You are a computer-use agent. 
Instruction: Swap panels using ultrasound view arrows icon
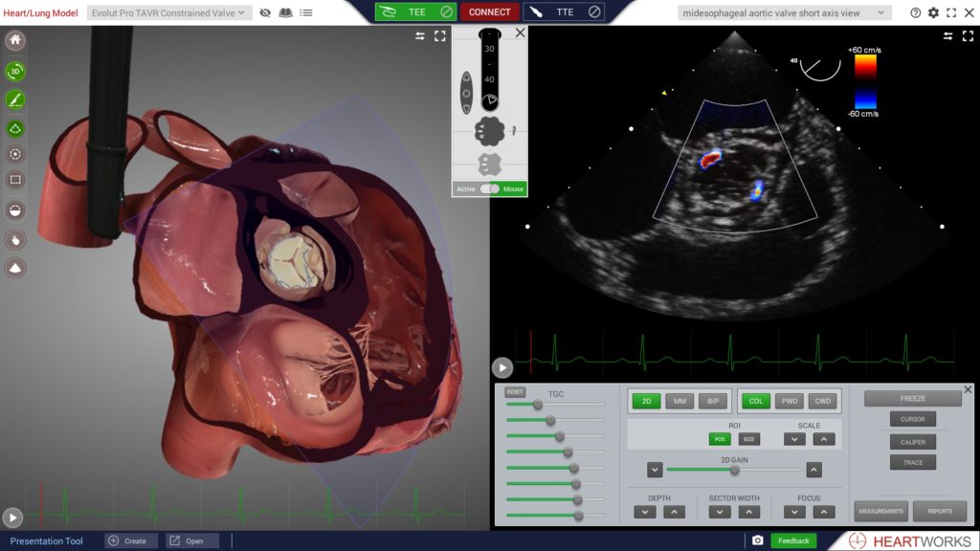[948, 36]
